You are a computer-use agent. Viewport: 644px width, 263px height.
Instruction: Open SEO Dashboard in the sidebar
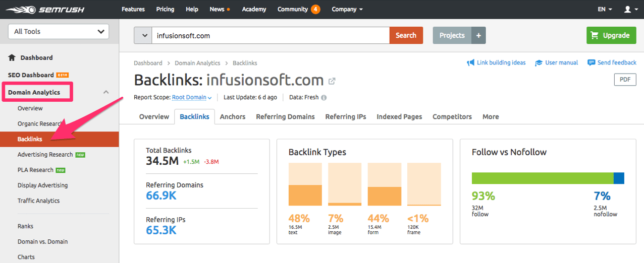31,75
